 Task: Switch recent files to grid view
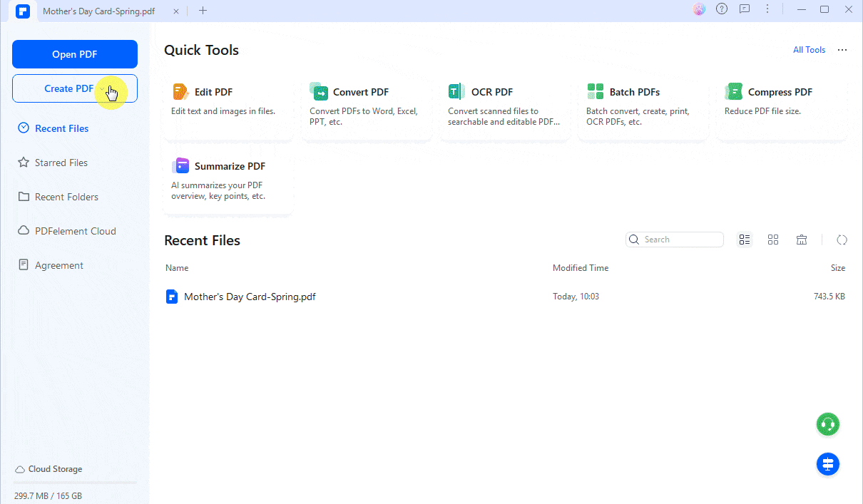coord(773,240)
